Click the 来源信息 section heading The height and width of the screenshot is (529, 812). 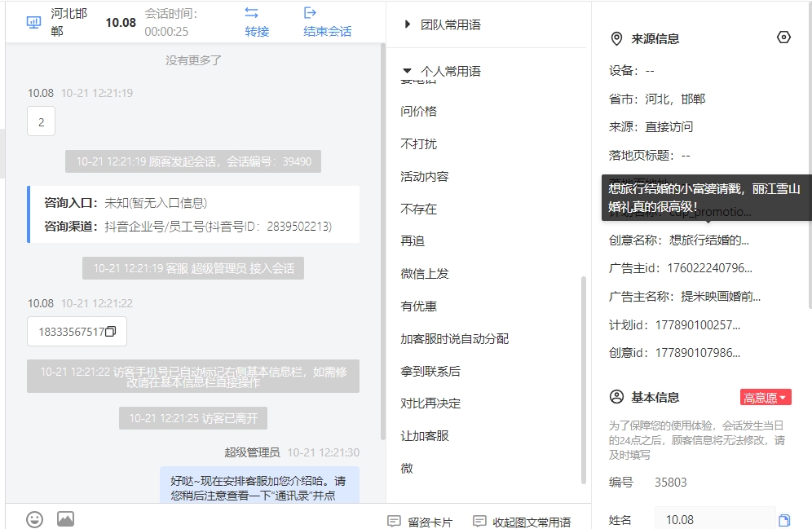[x=655, y=39]
